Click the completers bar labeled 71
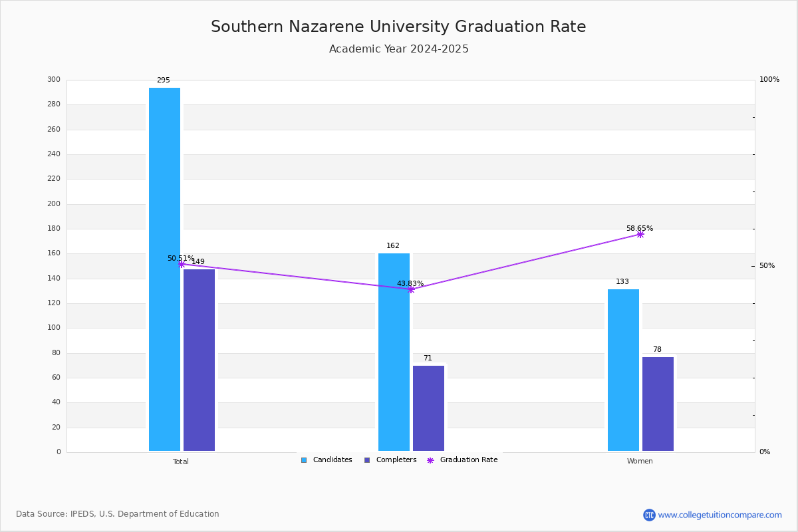The height and width of the screenshot is (532, 798). pos(428,408)
